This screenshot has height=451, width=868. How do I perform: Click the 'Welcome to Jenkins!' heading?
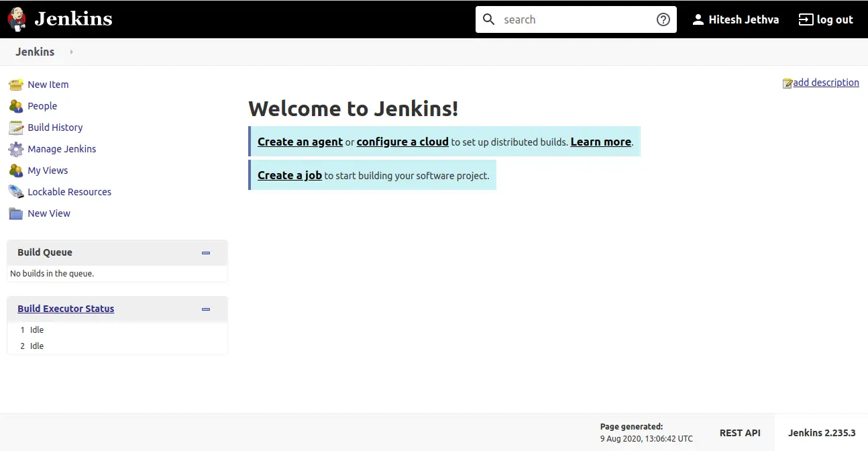click(x=354, y=108)
